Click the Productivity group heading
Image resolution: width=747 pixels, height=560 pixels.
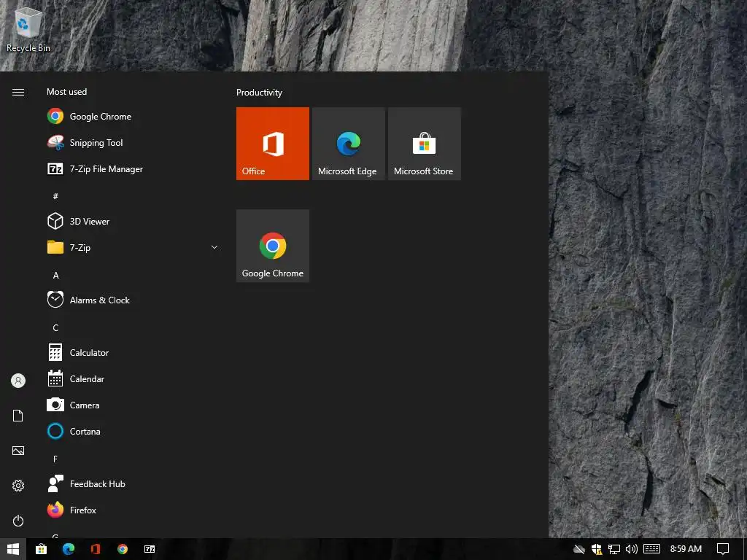click(259, 93)
